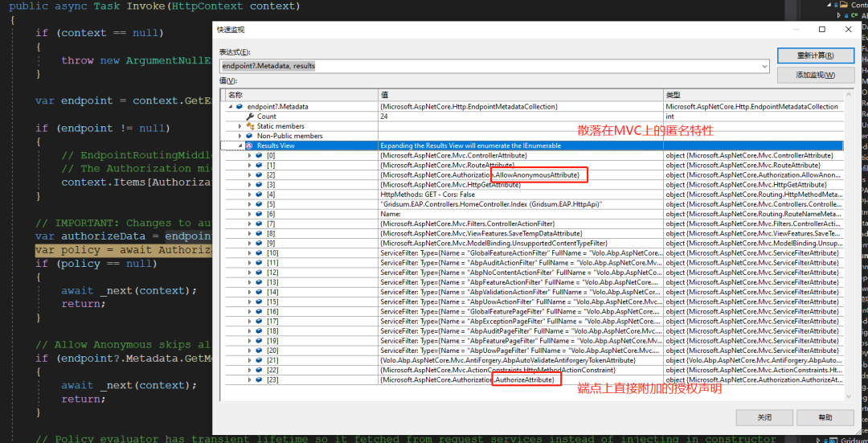Select the int type cell for Count
868x443 pixels.
tap(754, 117)
